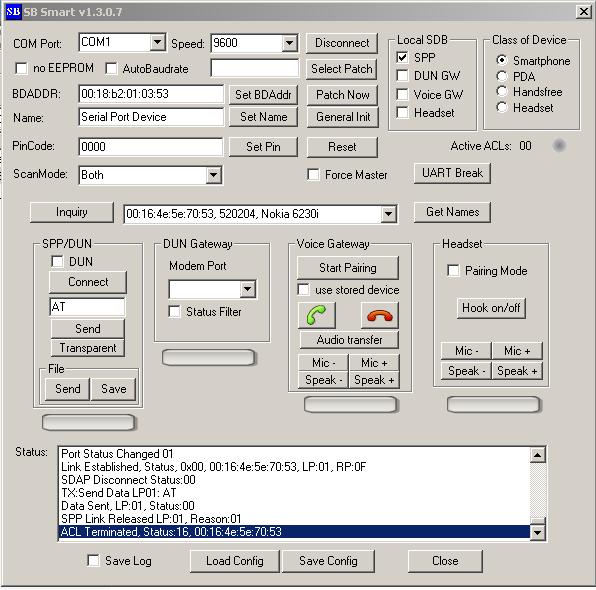The image size is (596, 590).
Task: Check 'use stored device' option
Action: point(303,289)
